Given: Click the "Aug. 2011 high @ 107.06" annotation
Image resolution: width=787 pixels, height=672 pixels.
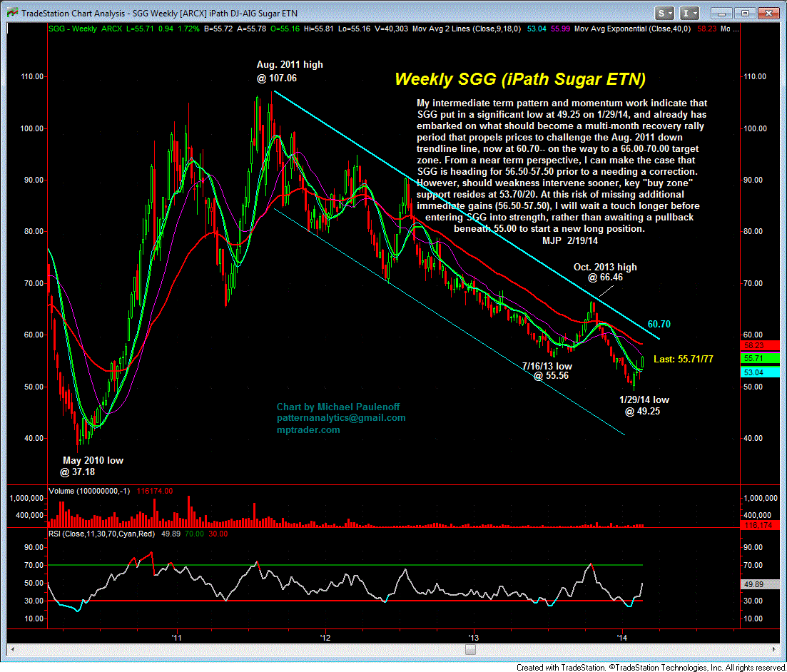Looking at the screenshot, I should click(290, 71).
